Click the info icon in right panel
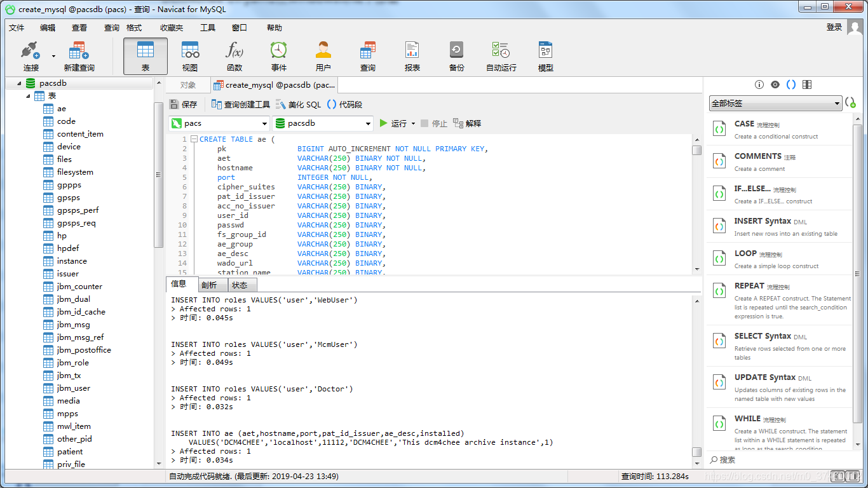 coord(759,85)
